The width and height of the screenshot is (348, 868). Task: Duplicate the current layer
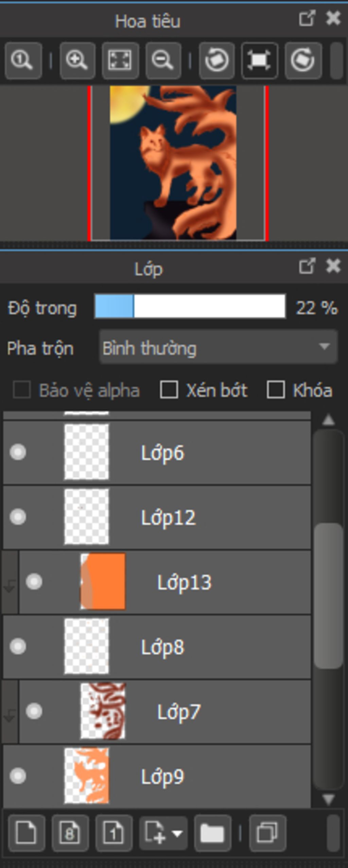[267, 833]
